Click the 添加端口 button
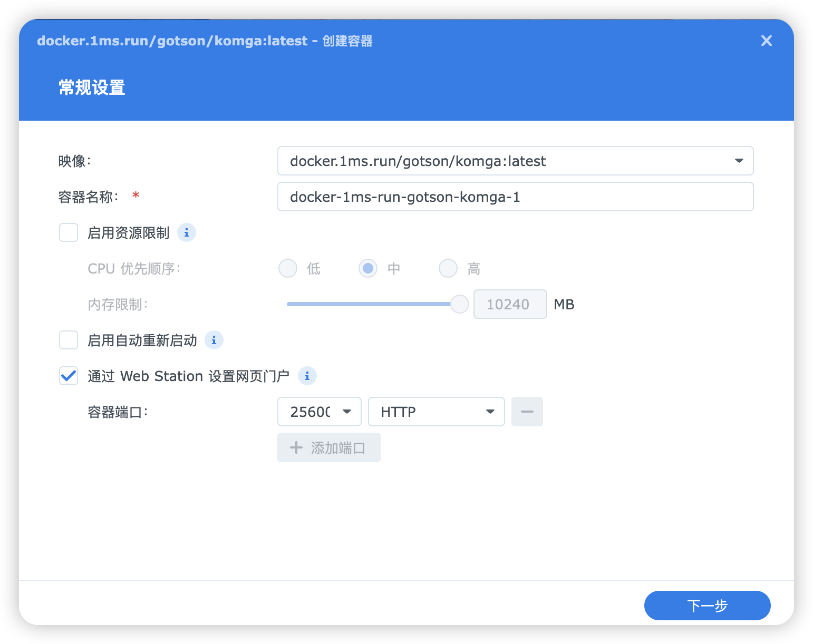Screen dimensions: 813x644 [x=329, y=447]
